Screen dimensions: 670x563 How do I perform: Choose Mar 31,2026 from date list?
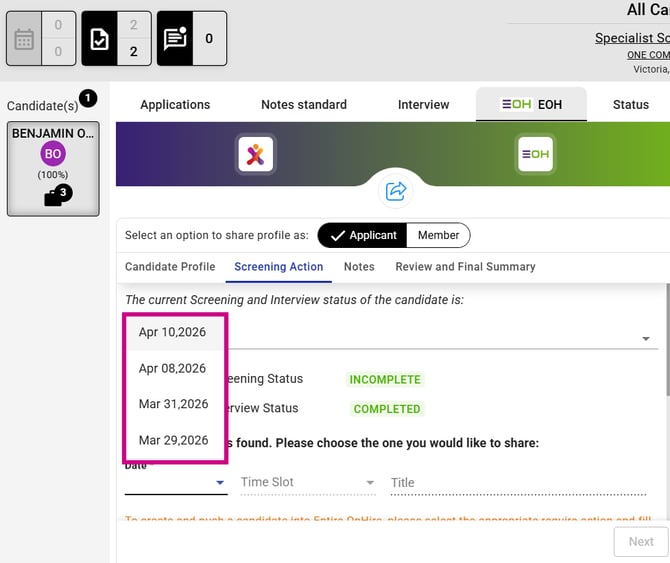pos(173,404)
